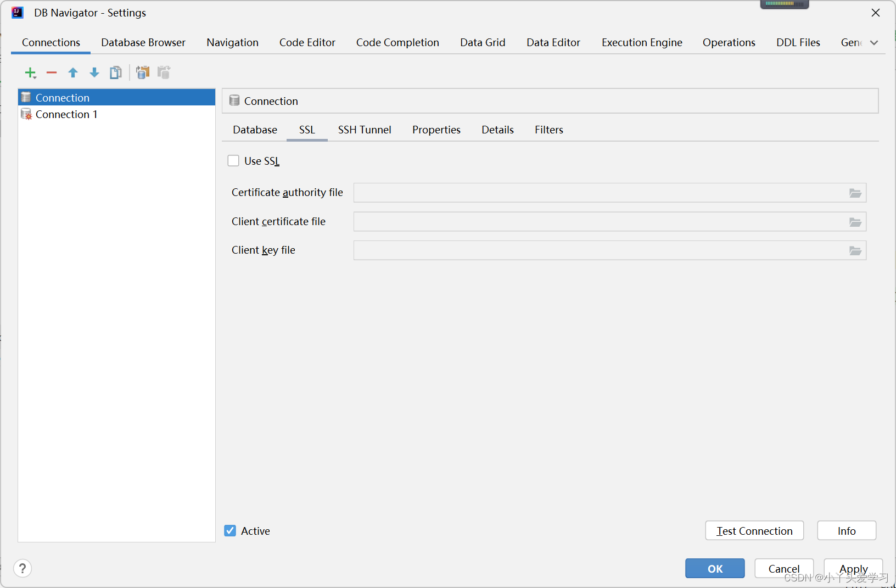
Task: Copy connection setup to clipboard
Action: click(x=143, y=72)
